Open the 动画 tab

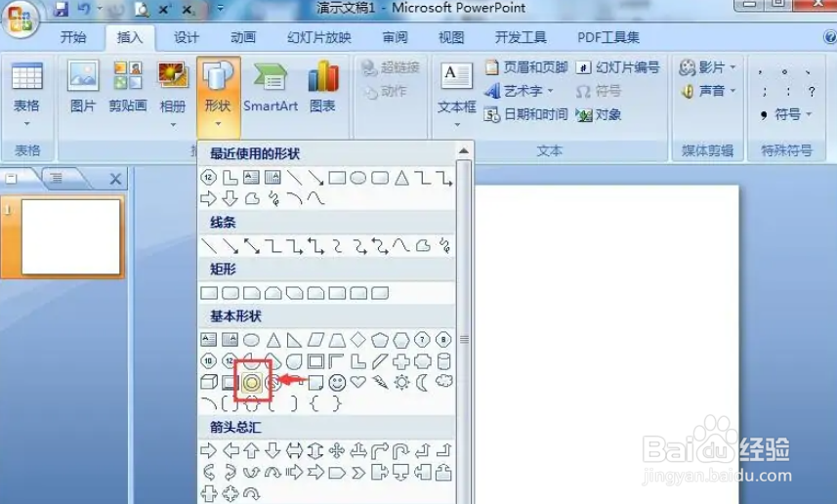tap(243, 37)
